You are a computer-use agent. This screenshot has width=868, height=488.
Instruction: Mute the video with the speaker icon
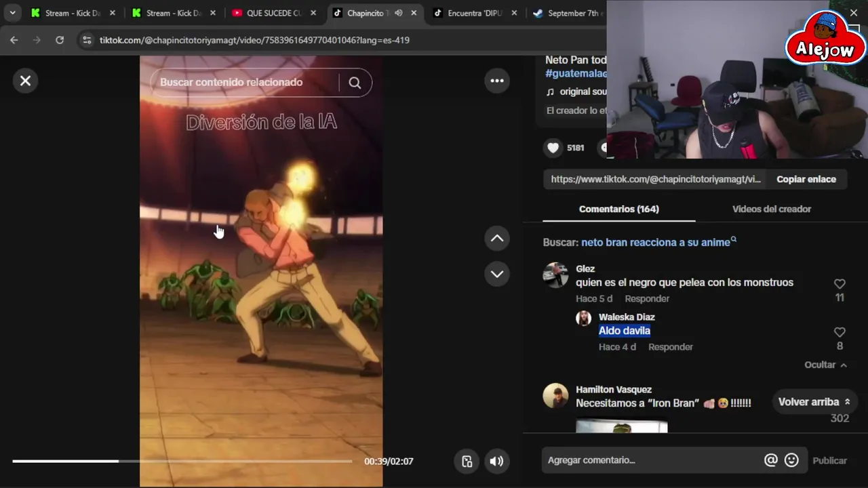(497, 461)
